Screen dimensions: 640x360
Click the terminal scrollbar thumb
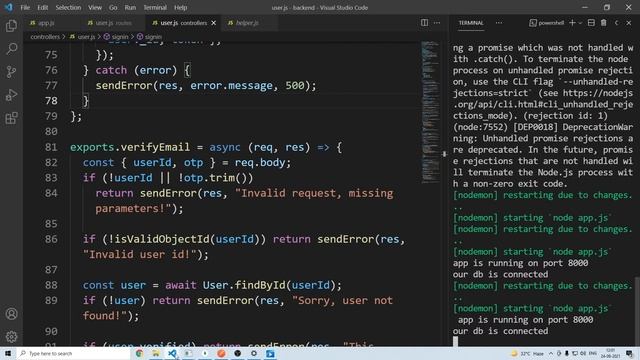pyautogui.click(x=637, y=311)
